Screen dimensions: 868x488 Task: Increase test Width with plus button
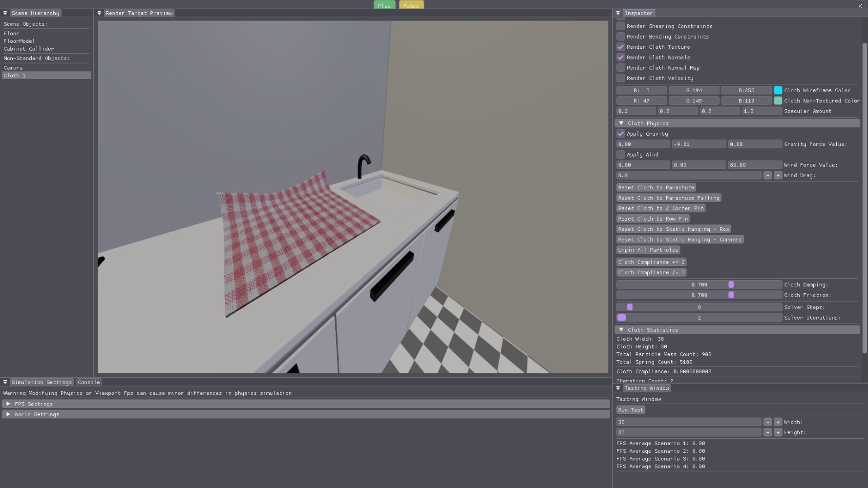click(778, 422)
